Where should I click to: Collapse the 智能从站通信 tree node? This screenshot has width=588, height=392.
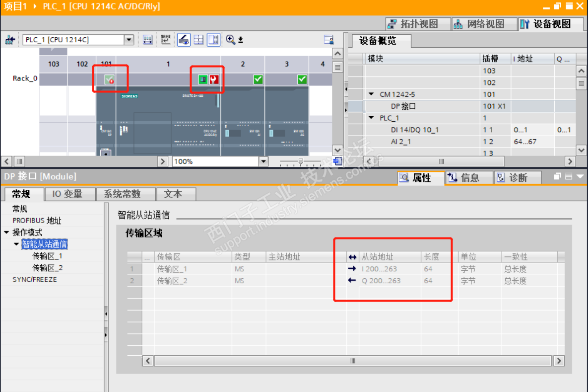[16, 244]
